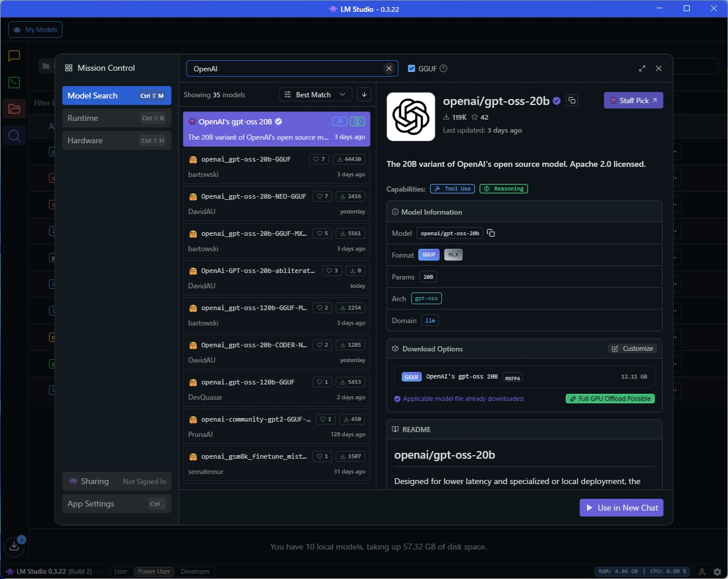Viewport: 728px width, 579px height.
Task: Click the Full GPU Offload Possible badge
Action: tap(610, 399)
